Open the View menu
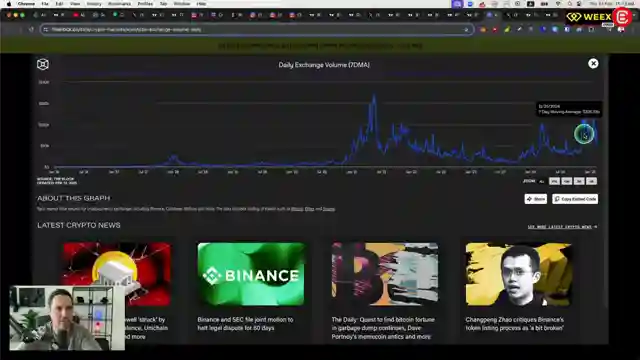The width and height of the screenshot is (640, 360). point(75,4)
